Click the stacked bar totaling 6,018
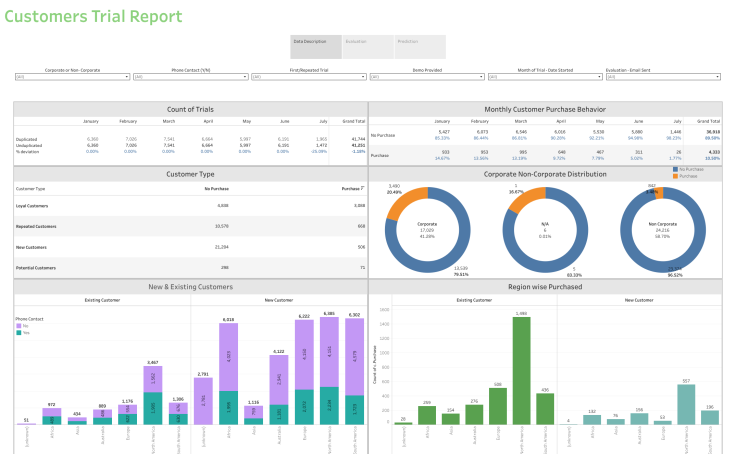Image resolution: width=736 pixels, height=454 pixels. coord(228,374)
